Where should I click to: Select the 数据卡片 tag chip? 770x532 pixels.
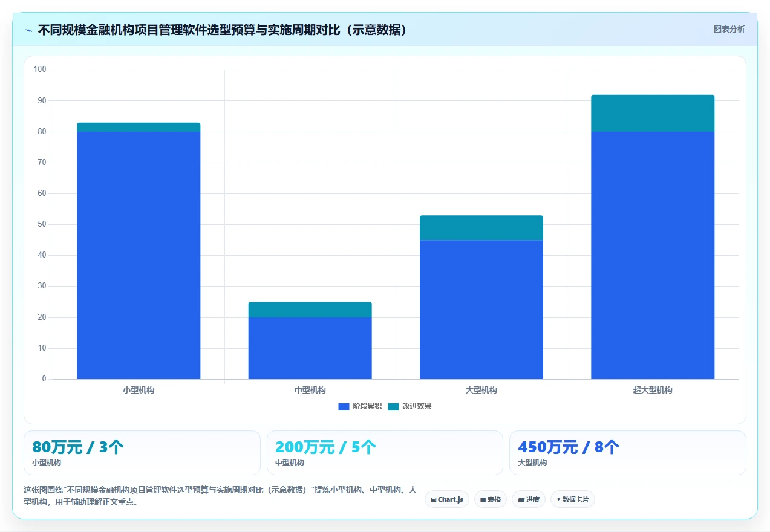click(573, 499)
